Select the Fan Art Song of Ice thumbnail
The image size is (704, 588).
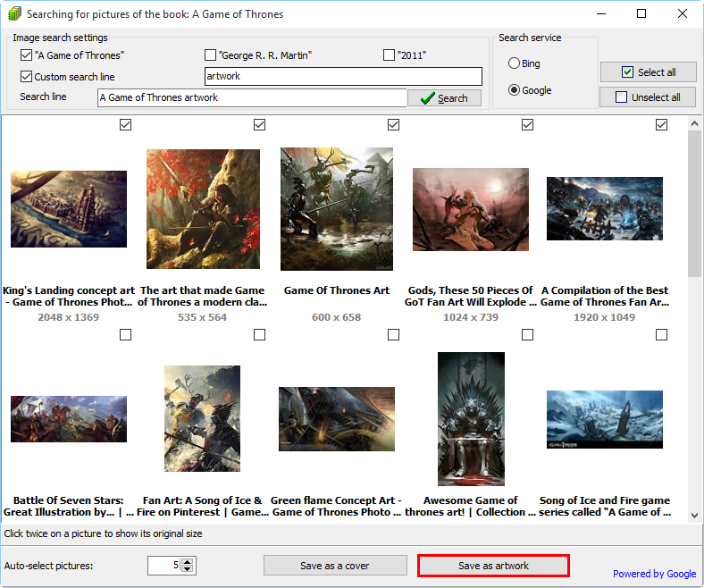[202, 418]
